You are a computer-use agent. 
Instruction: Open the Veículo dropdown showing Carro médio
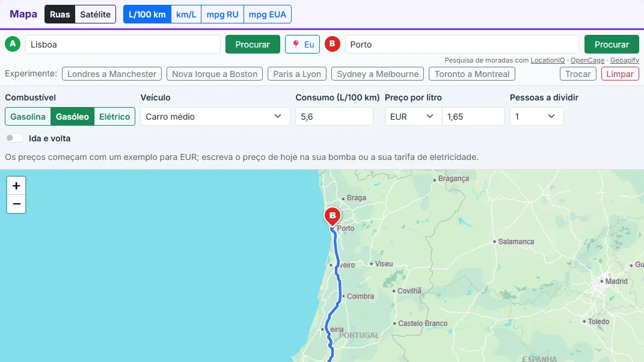[215, 117]
